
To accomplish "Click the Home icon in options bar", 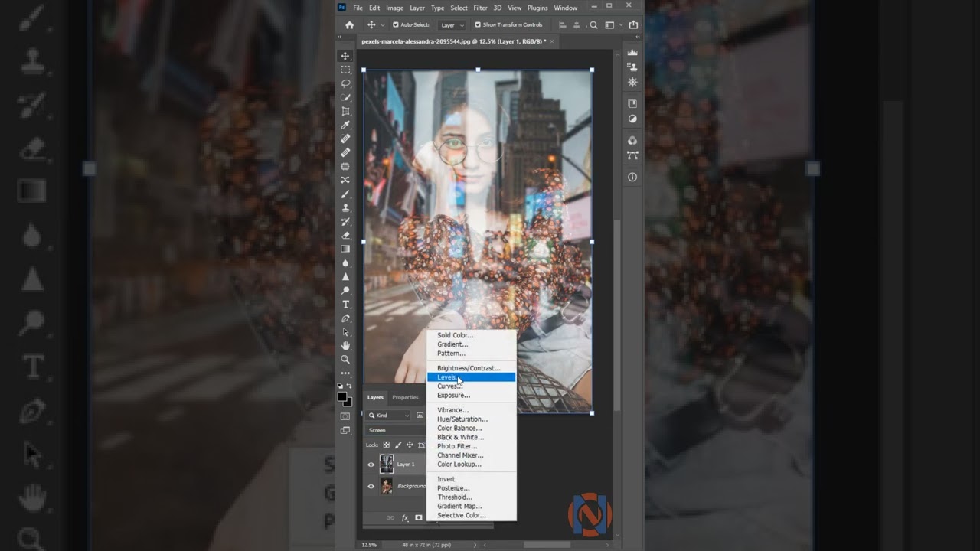I will click(x=349, y=24).
